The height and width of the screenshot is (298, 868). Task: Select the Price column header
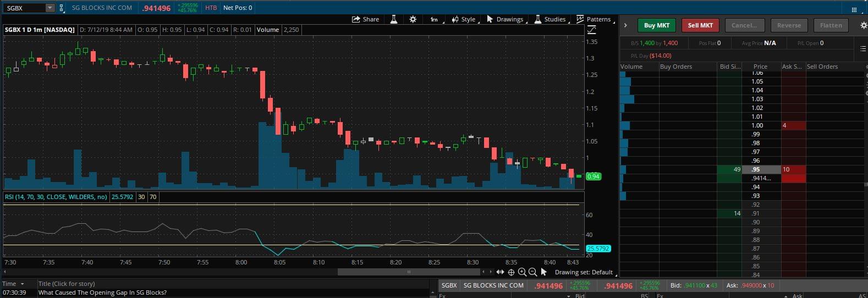pos(761,67)
